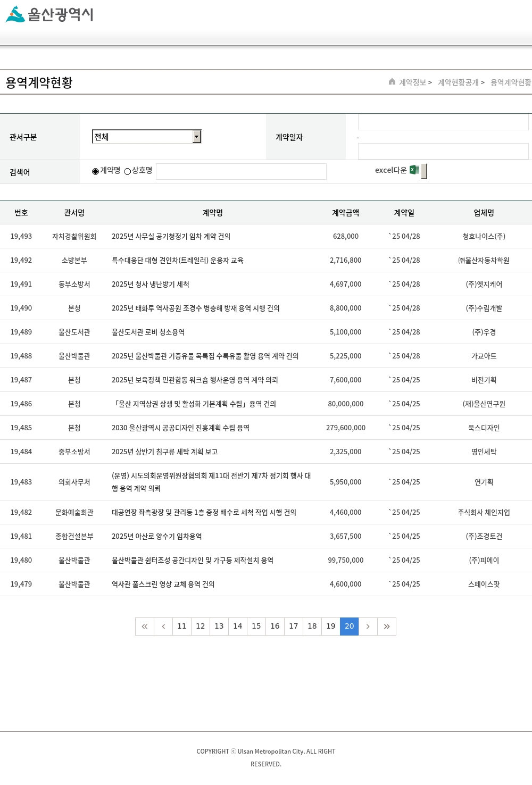Click '대공연장 좌측광장 및 관리동' contract
Screen dimensions: 532x785
click(x=204, y=513)
